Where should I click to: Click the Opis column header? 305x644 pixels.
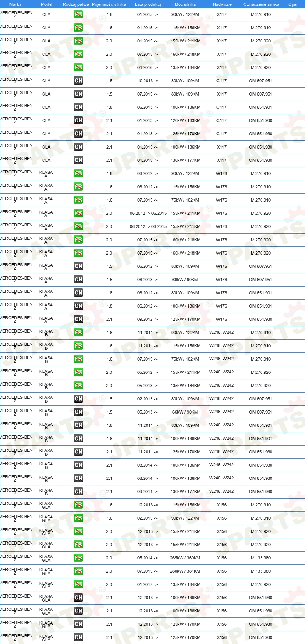click(293, 4)
